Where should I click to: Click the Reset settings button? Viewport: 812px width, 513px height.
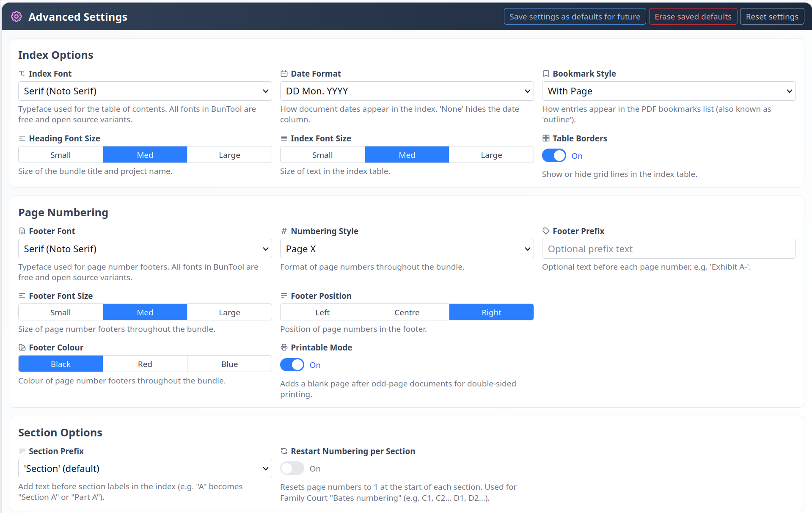(x=772, y=17)
